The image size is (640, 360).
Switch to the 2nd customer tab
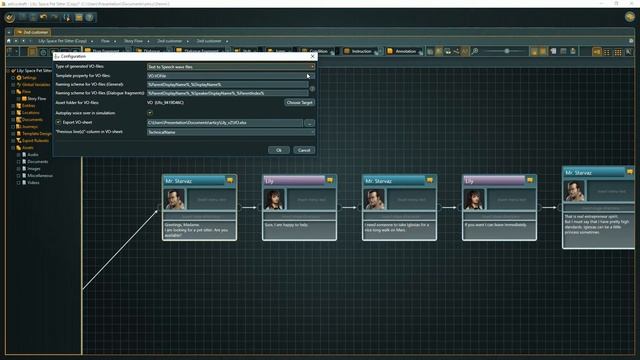[33, 32]
